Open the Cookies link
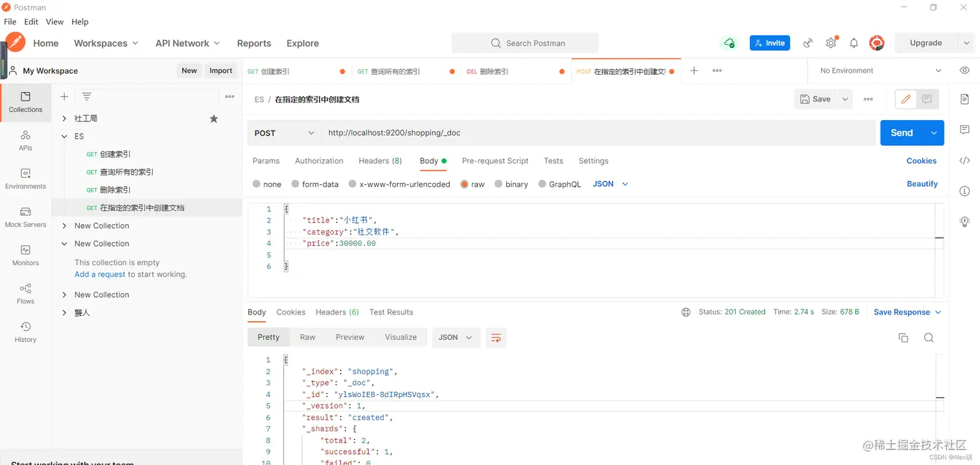This screenshot has width=980, height=465. click(x=921, y=161)
